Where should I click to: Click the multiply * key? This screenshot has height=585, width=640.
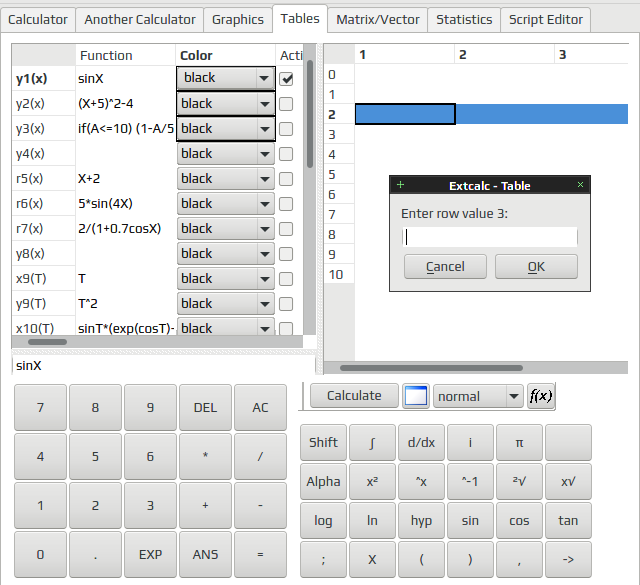tap(205, 456)
